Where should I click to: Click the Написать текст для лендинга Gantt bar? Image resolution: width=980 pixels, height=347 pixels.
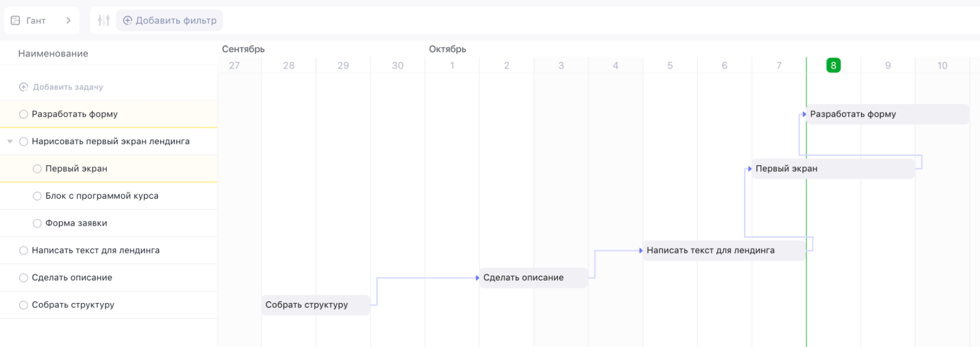tap(725, 250)
